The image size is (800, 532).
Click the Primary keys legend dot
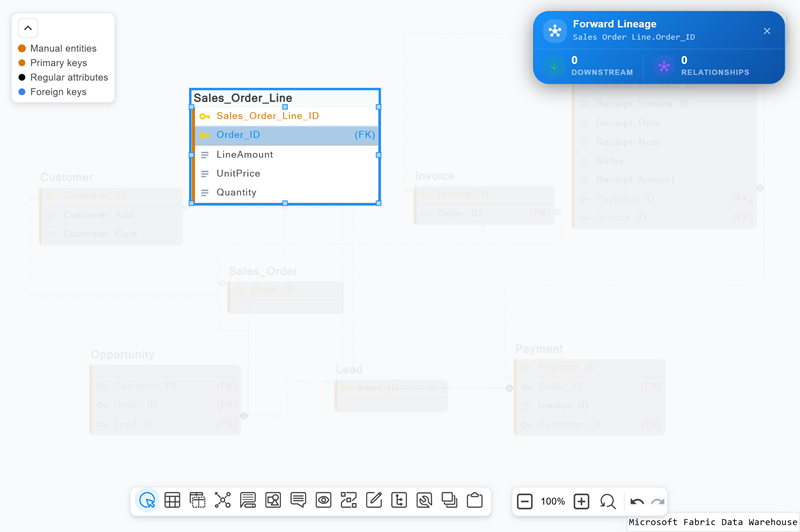[22, 63]
